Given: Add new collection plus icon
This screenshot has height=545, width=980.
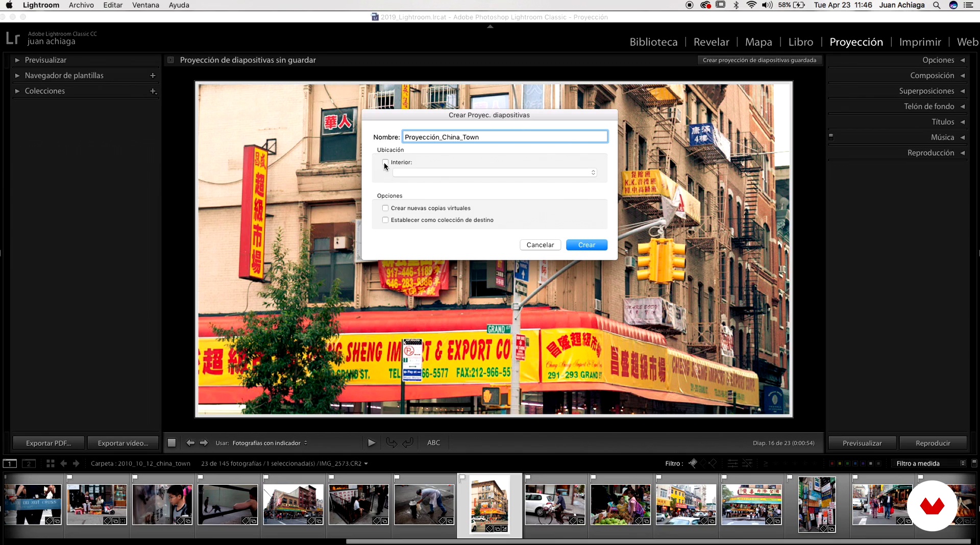Looking at the screenshot, I should (153, 91).
